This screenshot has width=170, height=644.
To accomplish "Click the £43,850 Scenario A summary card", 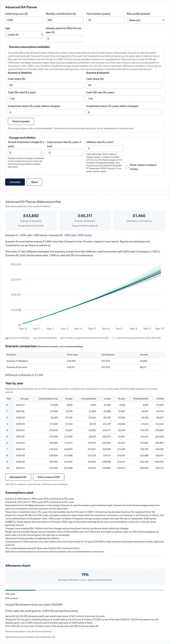I will [x=31, y=220].
